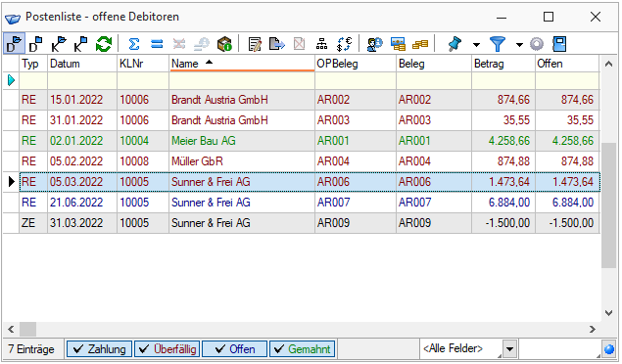Sort by the KLNr column header
The height and width of the screenshot is (364, 622).
(x=143, y=64)
